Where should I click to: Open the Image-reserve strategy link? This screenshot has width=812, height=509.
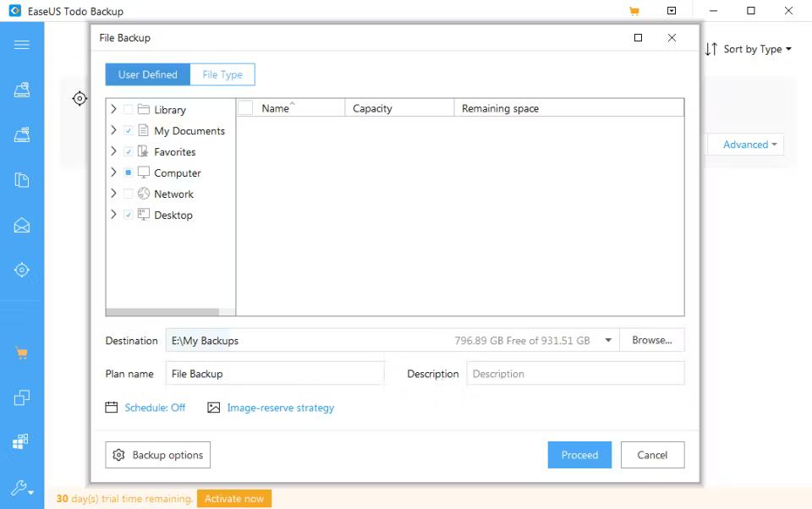[x=281, y=408]
